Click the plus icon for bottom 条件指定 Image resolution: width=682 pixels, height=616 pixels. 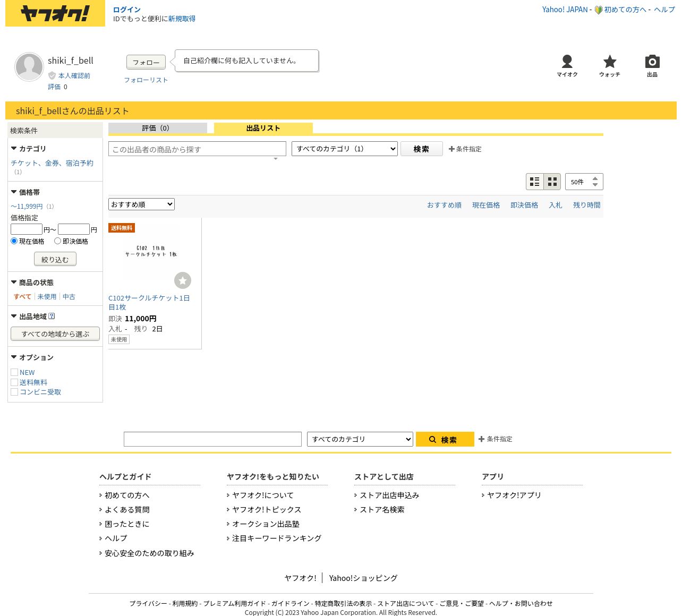[481, 439]
